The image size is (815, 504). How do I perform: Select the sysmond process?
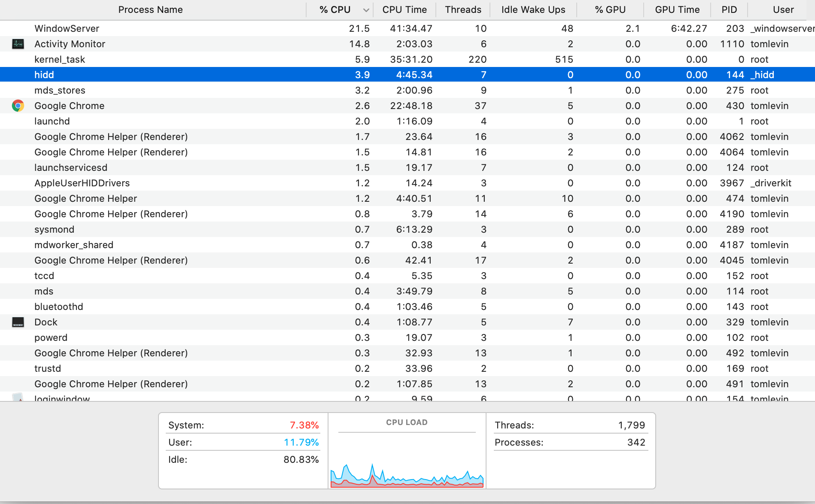pos(54,229)
